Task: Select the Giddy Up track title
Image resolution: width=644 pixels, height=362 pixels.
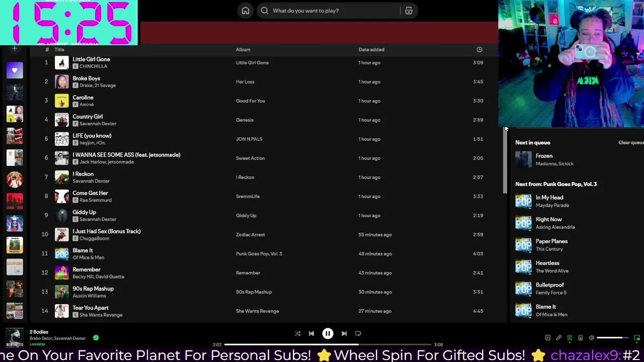Action: coord(84,212)
